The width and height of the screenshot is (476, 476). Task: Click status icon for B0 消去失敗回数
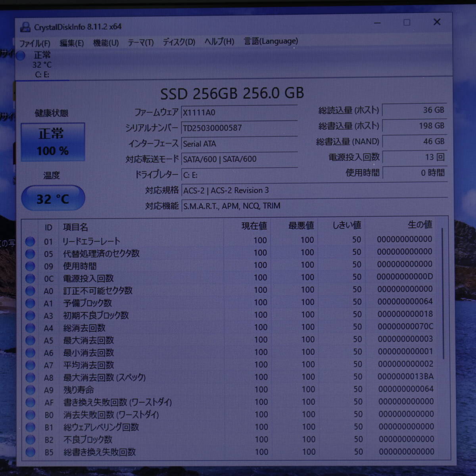(31, 415)
